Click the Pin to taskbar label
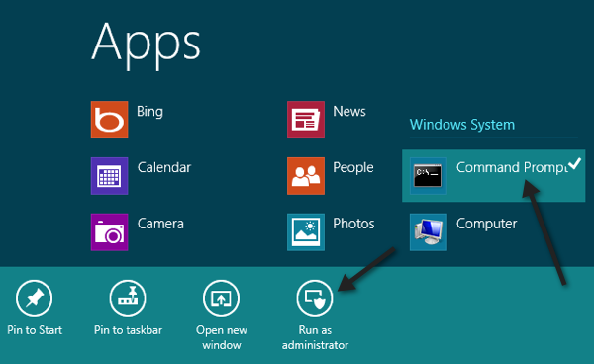 tap(128, 330)
